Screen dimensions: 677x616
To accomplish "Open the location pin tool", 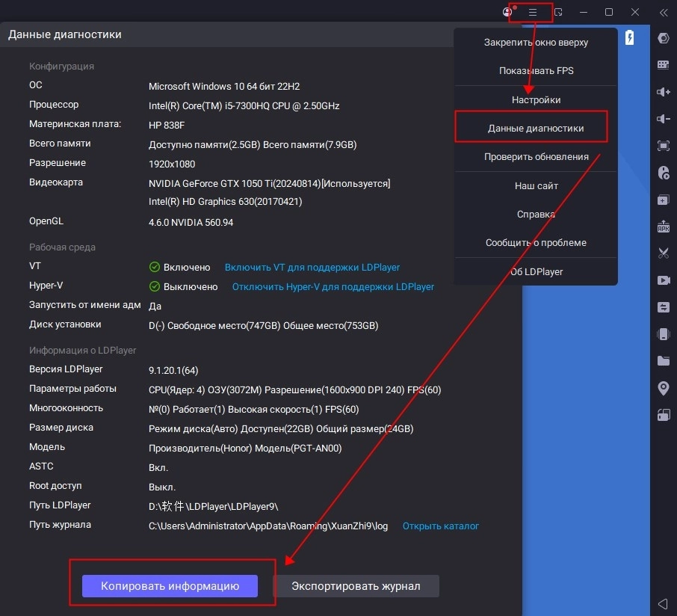I will [663, 388].
